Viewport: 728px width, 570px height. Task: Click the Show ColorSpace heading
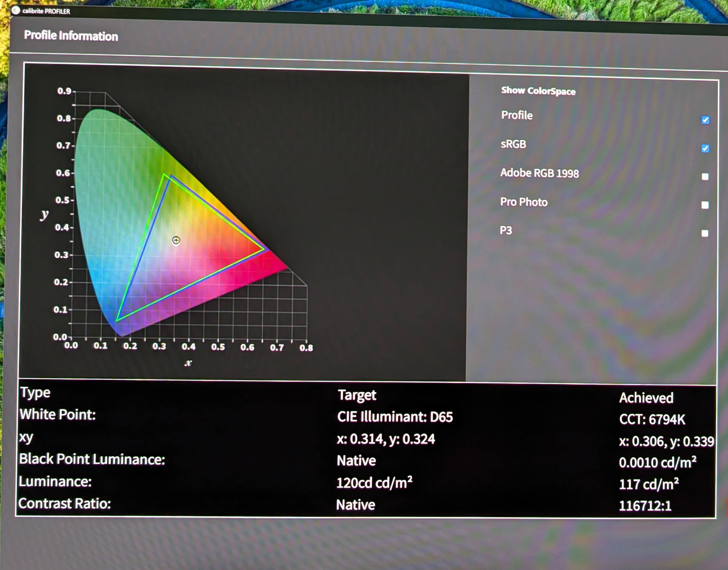click(x=538, y=91)
